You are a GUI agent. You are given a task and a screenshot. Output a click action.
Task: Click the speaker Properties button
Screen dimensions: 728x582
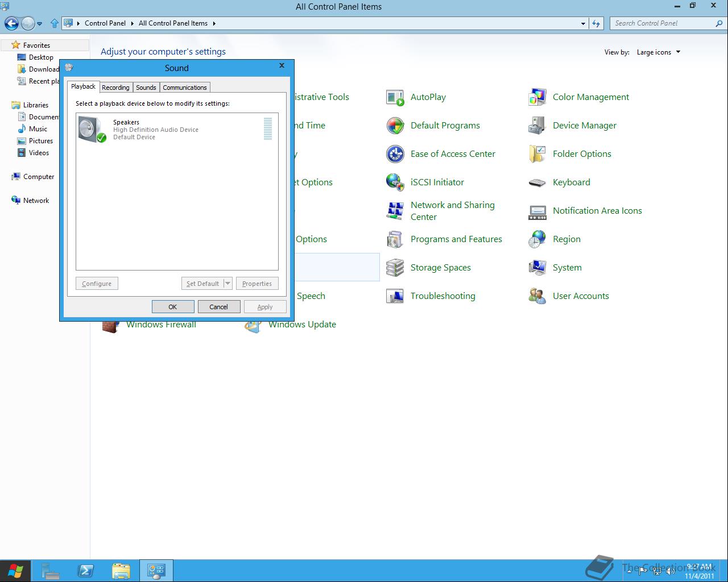tap(257, 284)
